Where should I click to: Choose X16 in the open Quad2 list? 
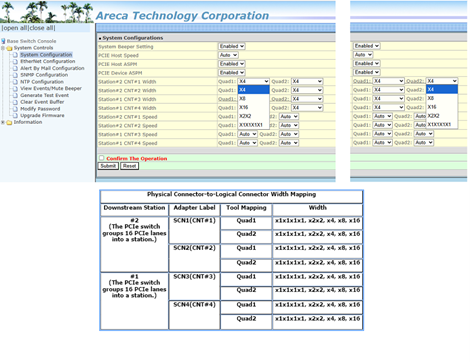[x=442, y=107]
